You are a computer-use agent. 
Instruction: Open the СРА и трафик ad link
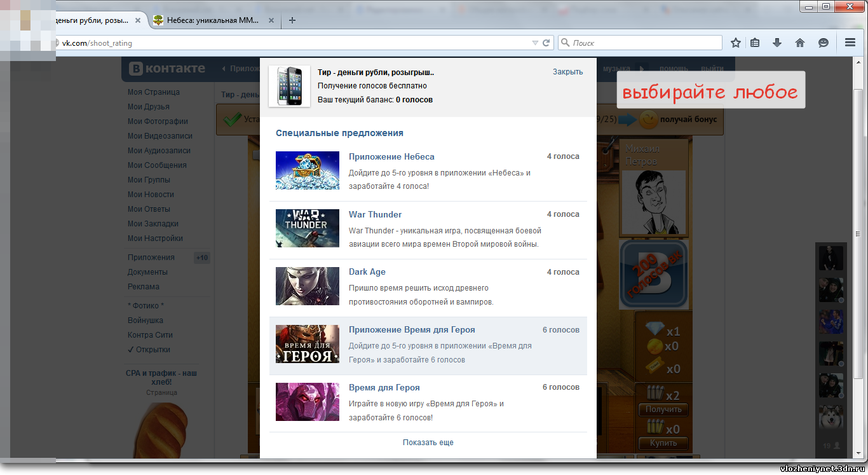(161, 378)
